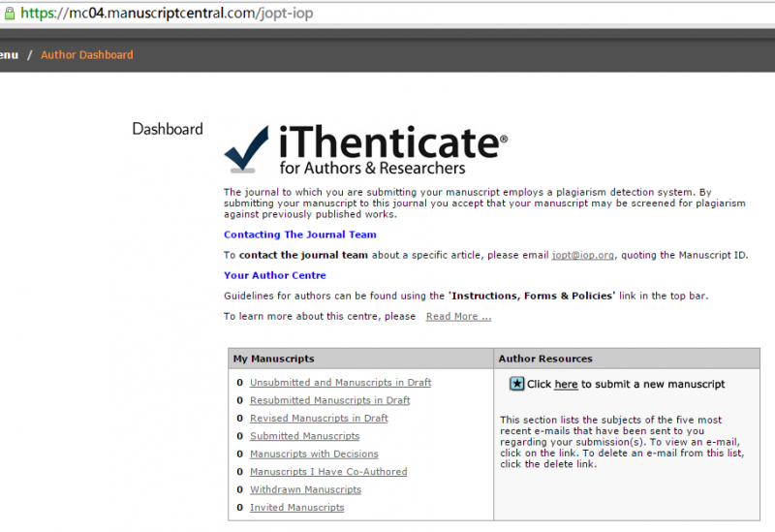The height and width of the screenshot is (532, 775).
Task: Click the 'Author Resources' panel header
Action: [x=627, y=359]
